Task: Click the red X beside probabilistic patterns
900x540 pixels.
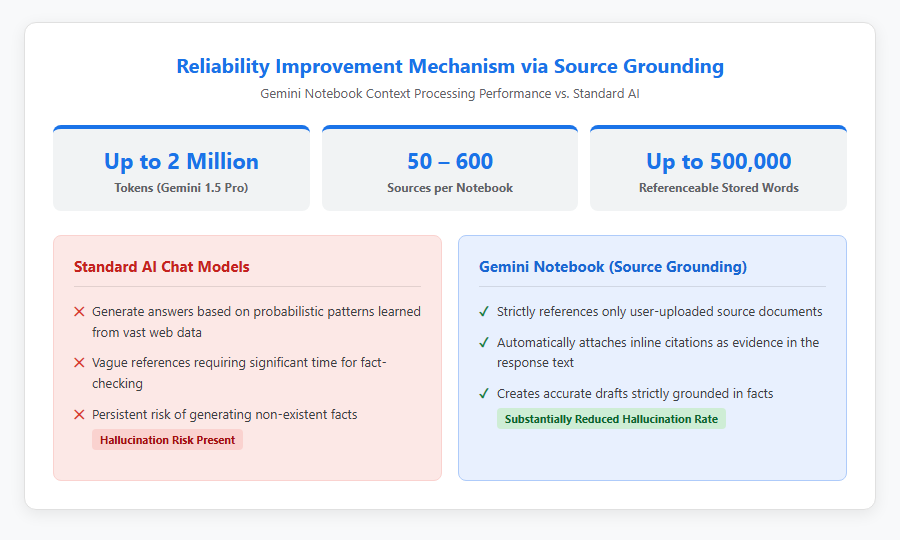Action: pyautogui.click(x=79, y=312)
